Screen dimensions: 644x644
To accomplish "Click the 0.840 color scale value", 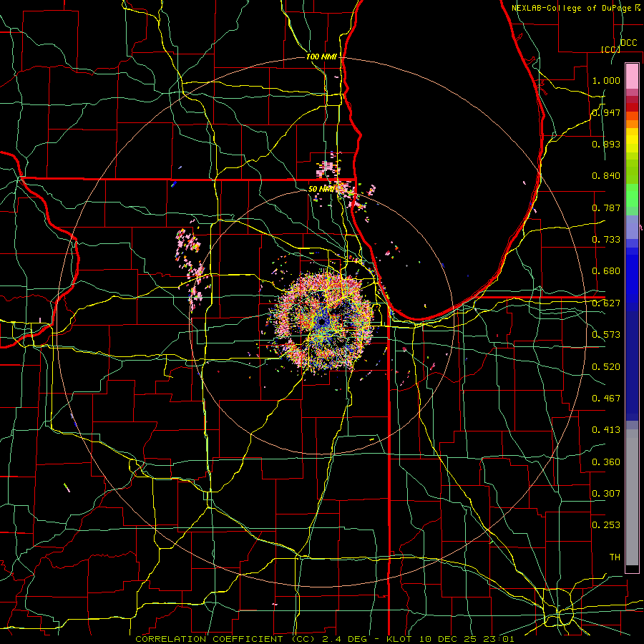I will (606, 176).
